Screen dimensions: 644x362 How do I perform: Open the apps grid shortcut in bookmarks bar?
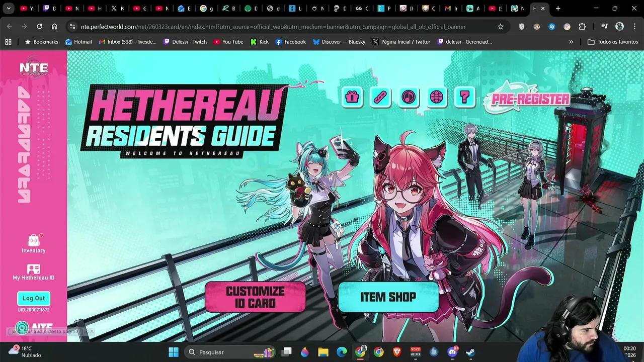pos(8,42)
